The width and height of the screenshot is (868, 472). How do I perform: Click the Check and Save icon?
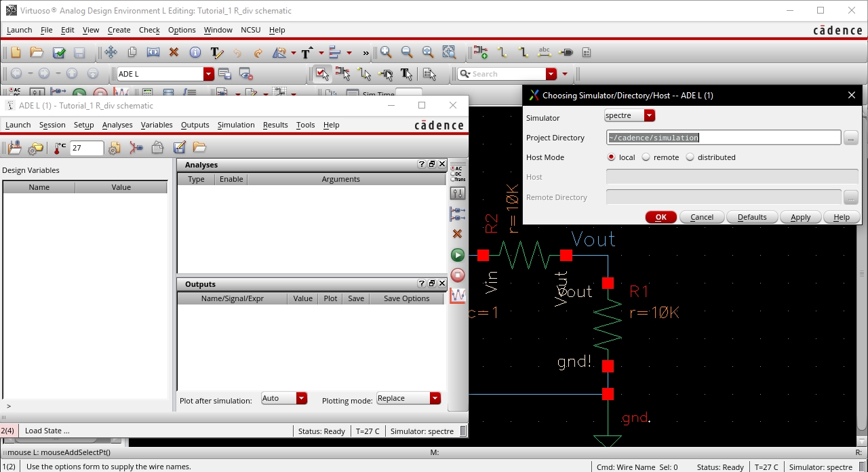59,52
